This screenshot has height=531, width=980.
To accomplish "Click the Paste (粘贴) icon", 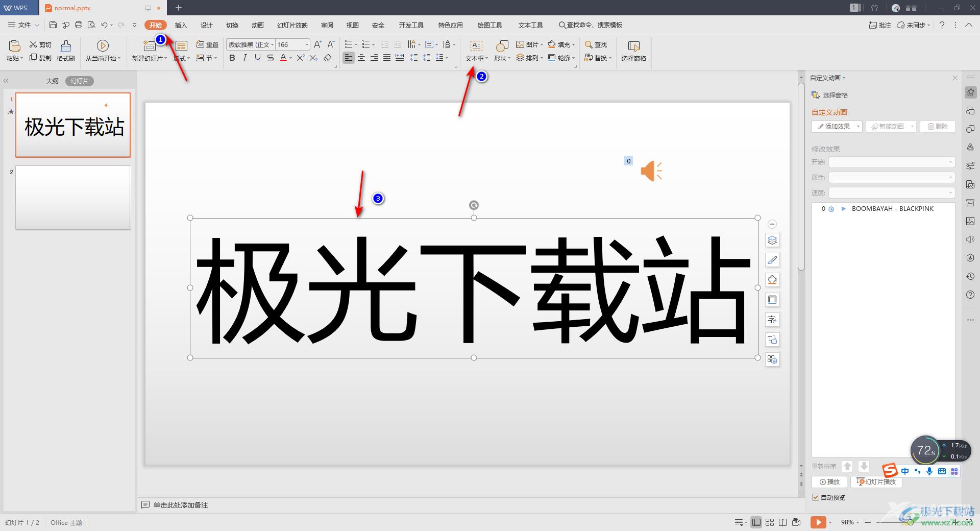I will (14, 46).
